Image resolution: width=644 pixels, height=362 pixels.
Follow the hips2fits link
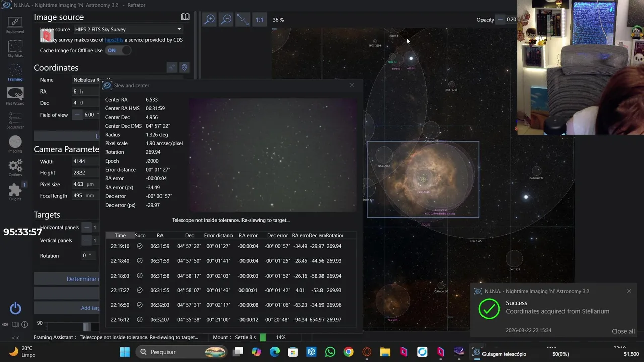click(114, 40)
